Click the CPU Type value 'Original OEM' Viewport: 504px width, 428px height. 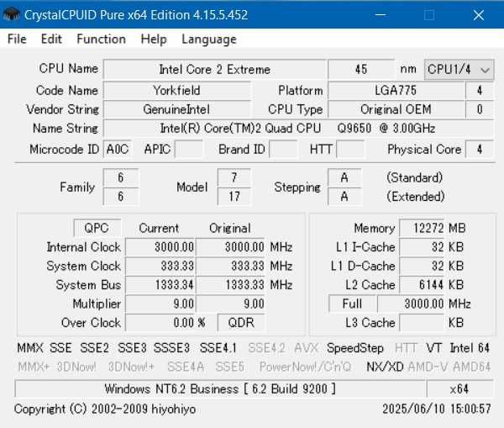(x=396, y=109)
